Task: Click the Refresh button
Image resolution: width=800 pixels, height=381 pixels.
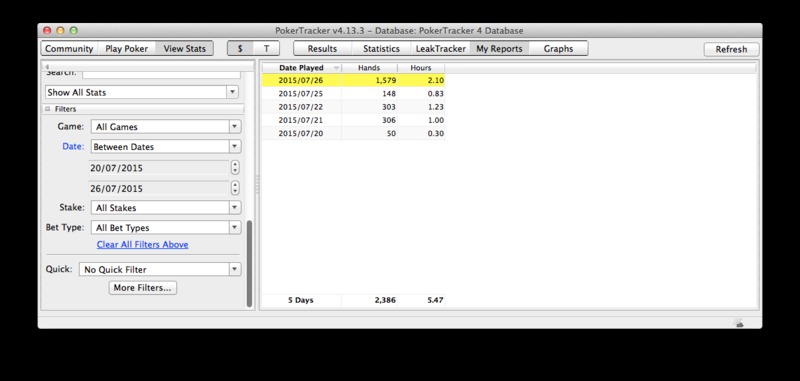Action: (731, 49)
